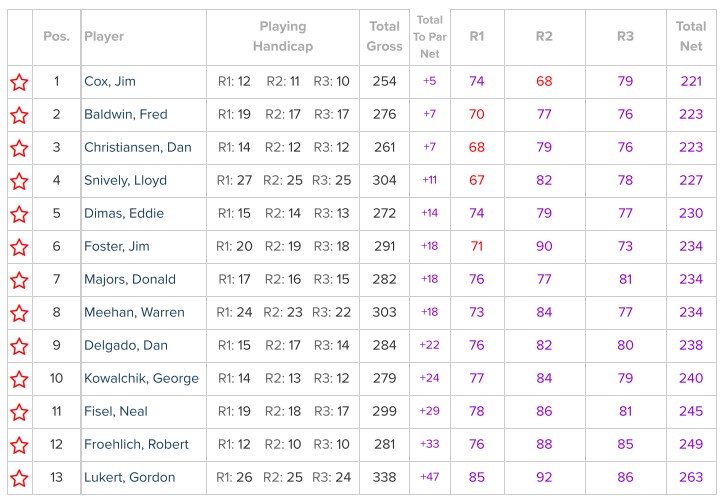Screen dimensions: 723x503
Task: Open Fisel, Neal scorecard link
Action: pos(116,411)
